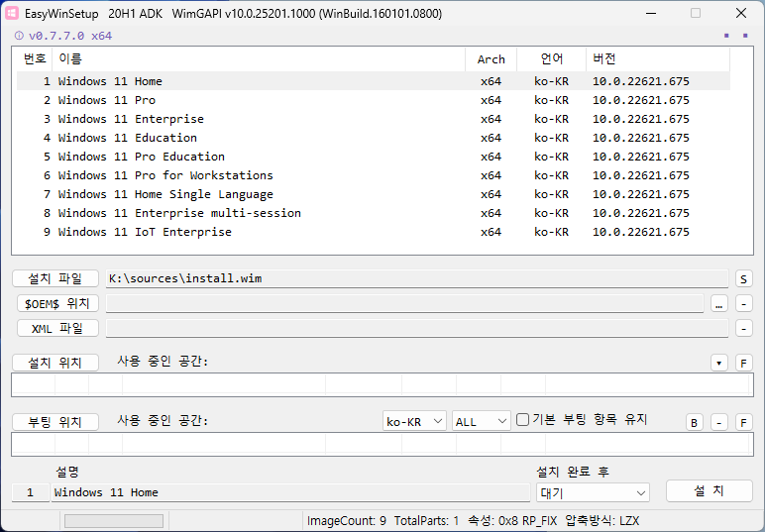Click the B button on boot location row
The image size is (765, 532).
tap(695, 423)
